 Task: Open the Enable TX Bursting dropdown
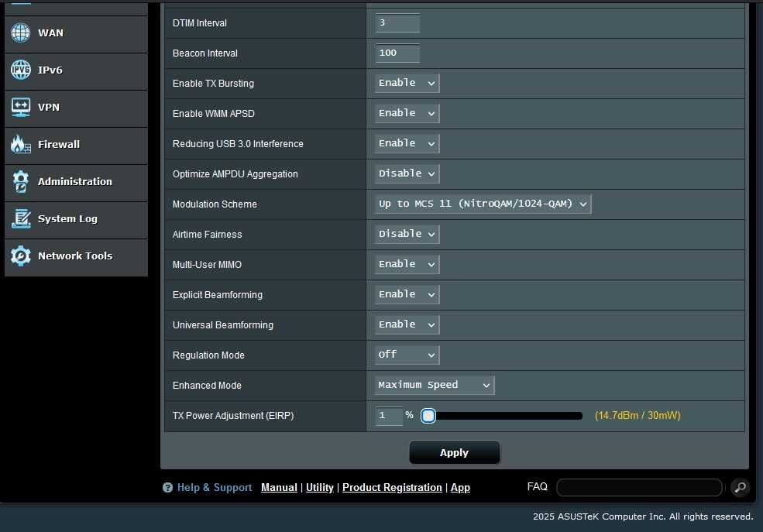pyautogui.click(x=407, y=83)
